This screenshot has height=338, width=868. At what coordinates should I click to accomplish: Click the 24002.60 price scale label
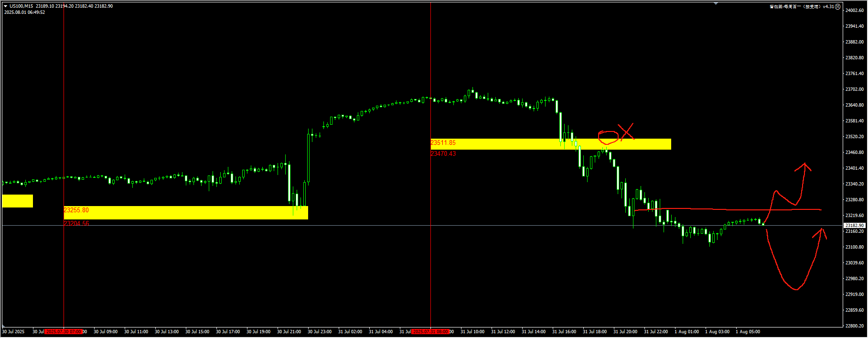coord(855,11)
